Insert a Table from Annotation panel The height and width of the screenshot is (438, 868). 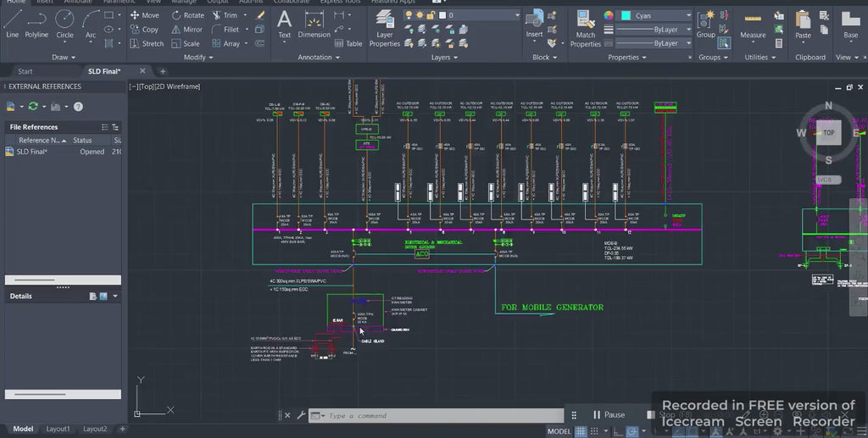[348, 44]
